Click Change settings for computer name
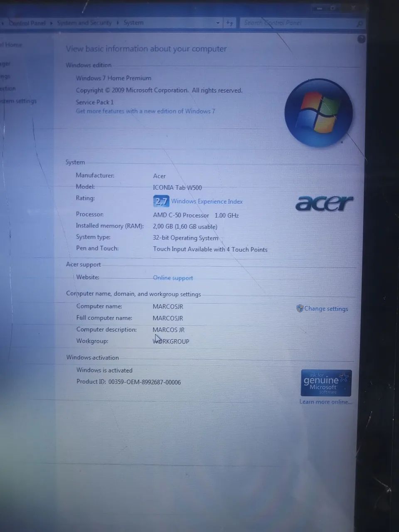This screenshot has height=532, width=399. coord(326,308)
